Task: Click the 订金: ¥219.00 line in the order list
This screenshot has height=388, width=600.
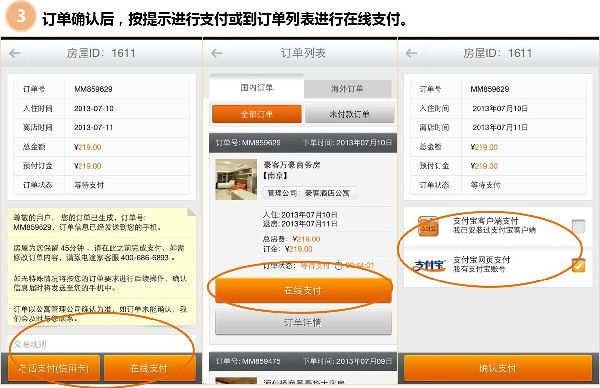Action: tap(287, 249)
